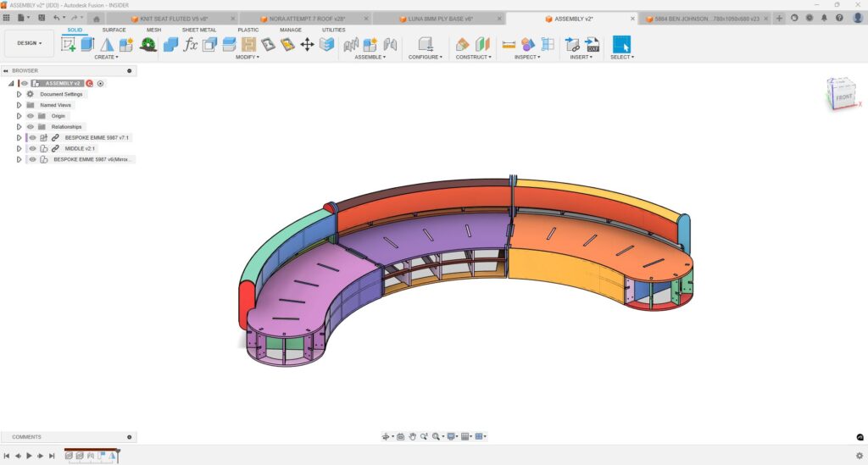Screen dimensions: 868x465
Task: Hide the MIDDLE v2:1 component
Action: (33, 148)
